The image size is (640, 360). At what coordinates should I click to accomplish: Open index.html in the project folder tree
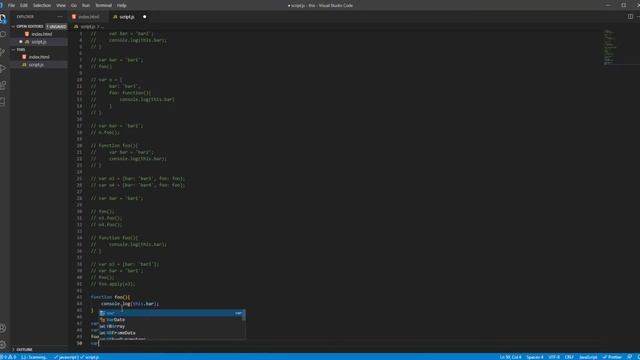[x=39, y=57]
